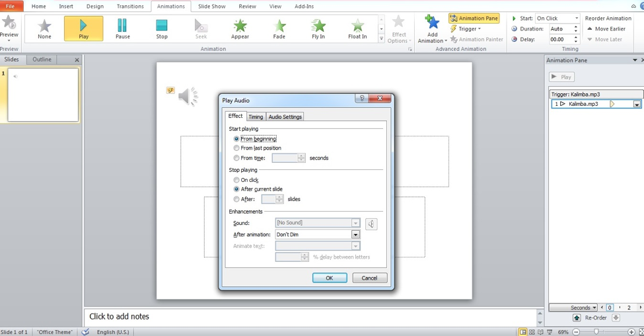Select From time radio button
The width and height of the screenshot is (644, 336).
pyautogui.click(x=236, y=158)
